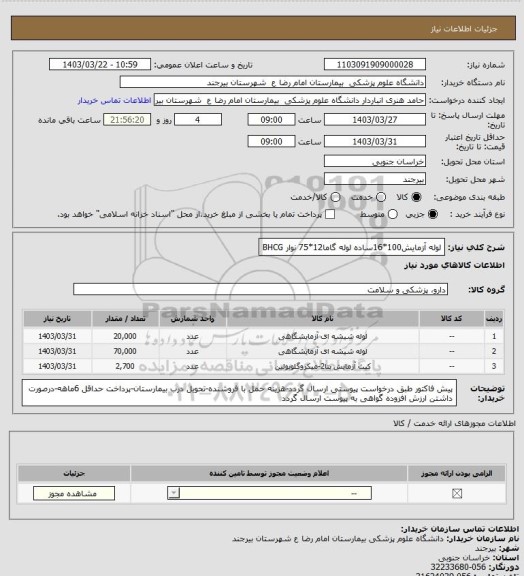Click the price validity time 09:00 field
This screenshot has height=576, width=524.
pyautogui.click(x=272, y=141)
